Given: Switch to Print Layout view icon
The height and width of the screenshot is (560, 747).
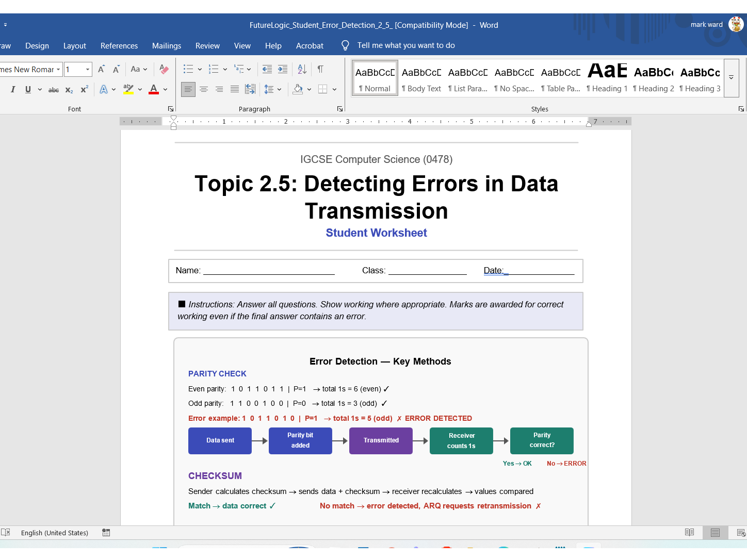Looking at the screenshot, I should [715, 533].
